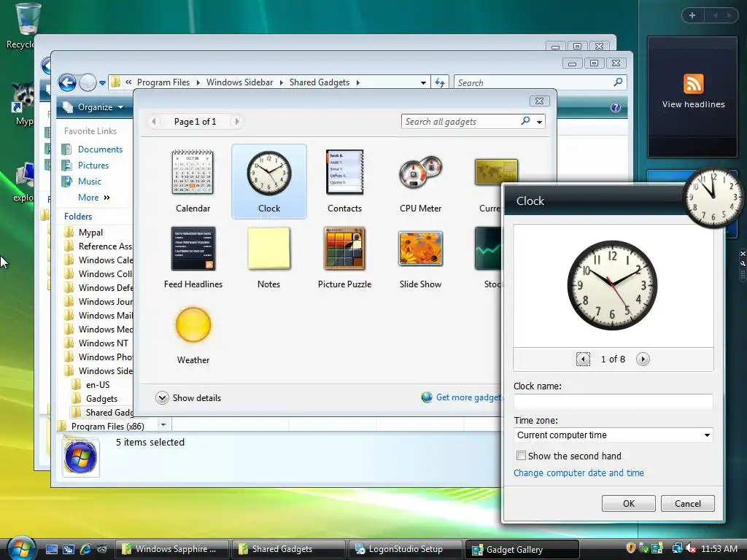Open the Explorer help icon
The image size is (747, 560).
[615, 107]
